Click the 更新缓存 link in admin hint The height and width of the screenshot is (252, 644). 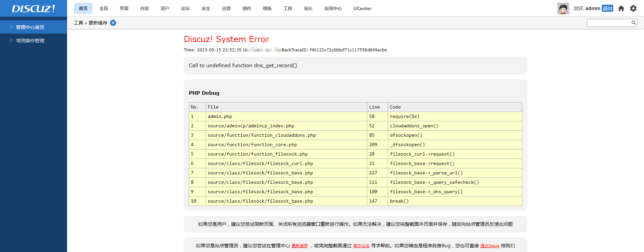pyautogui.click(x=300, y=246)
